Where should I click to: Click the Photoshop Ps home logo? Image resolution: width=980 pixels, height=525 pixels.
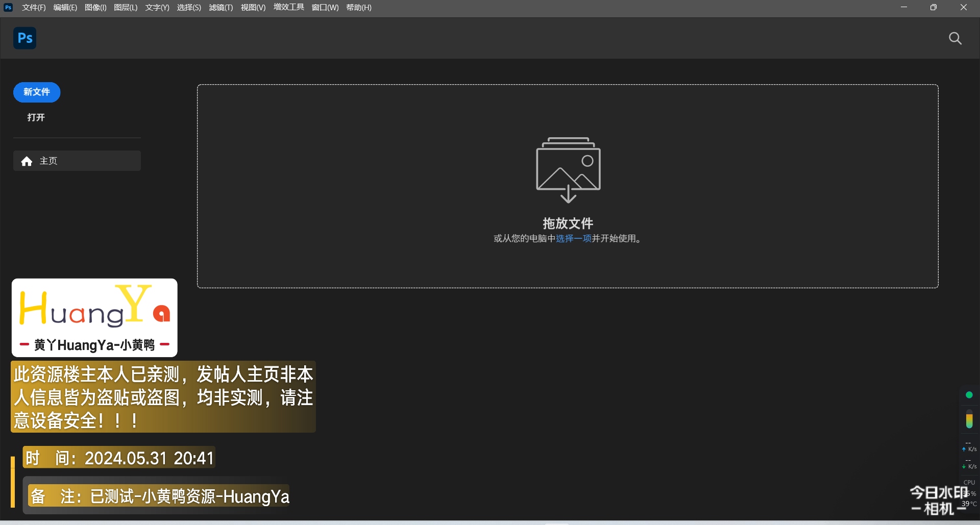pos(24,38)
